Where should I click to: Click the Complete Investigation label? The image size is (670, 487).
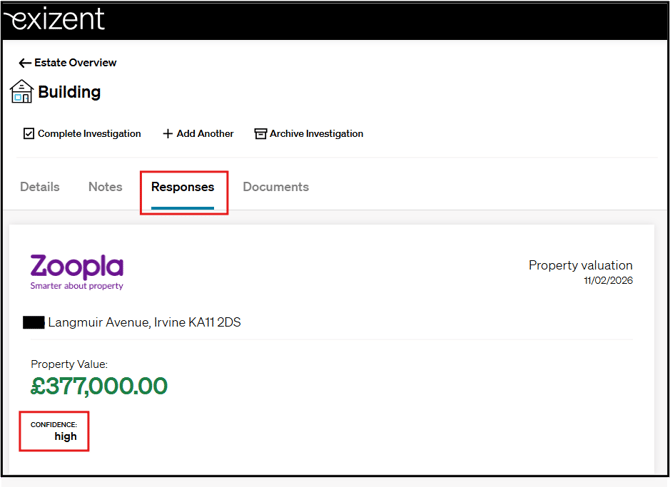coord(89,134)
